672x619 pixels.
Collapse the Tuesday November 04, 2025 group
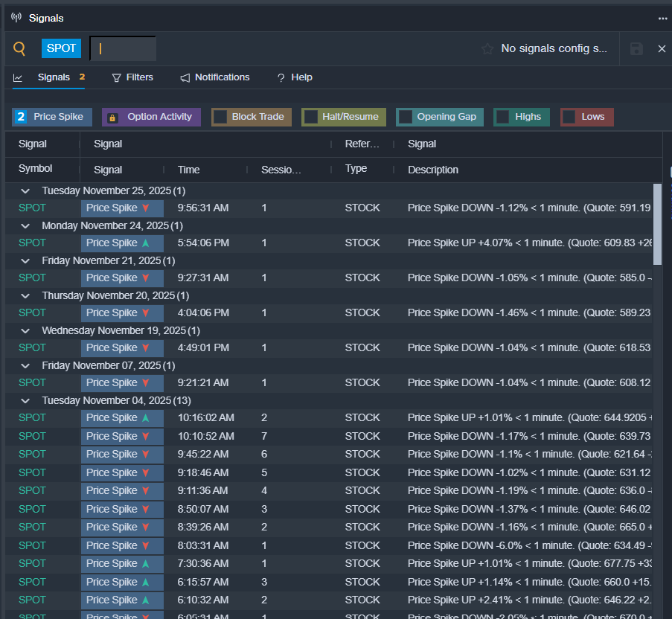[26, 400]
